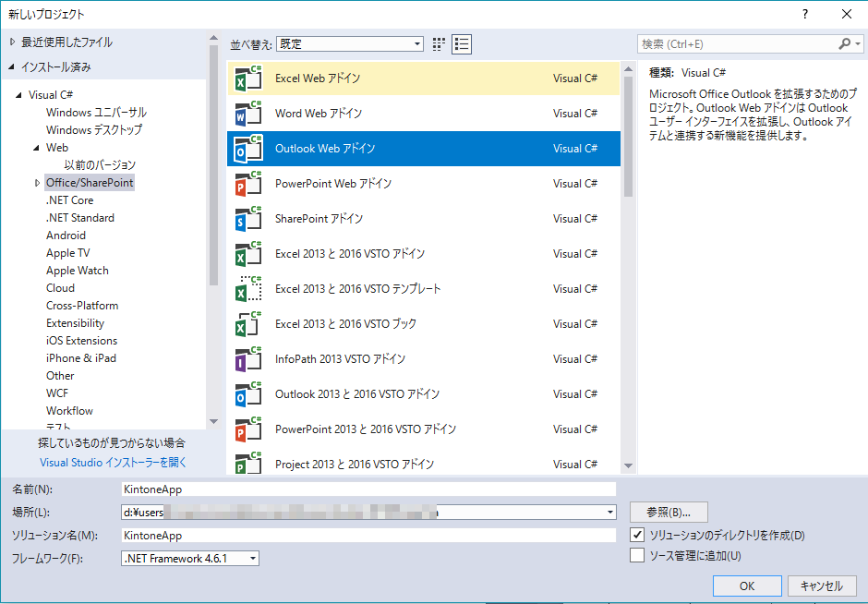The height and width of the screenshot is (604, 868).
Task: Select iPhone & iPad category
Action: point(81,358)
